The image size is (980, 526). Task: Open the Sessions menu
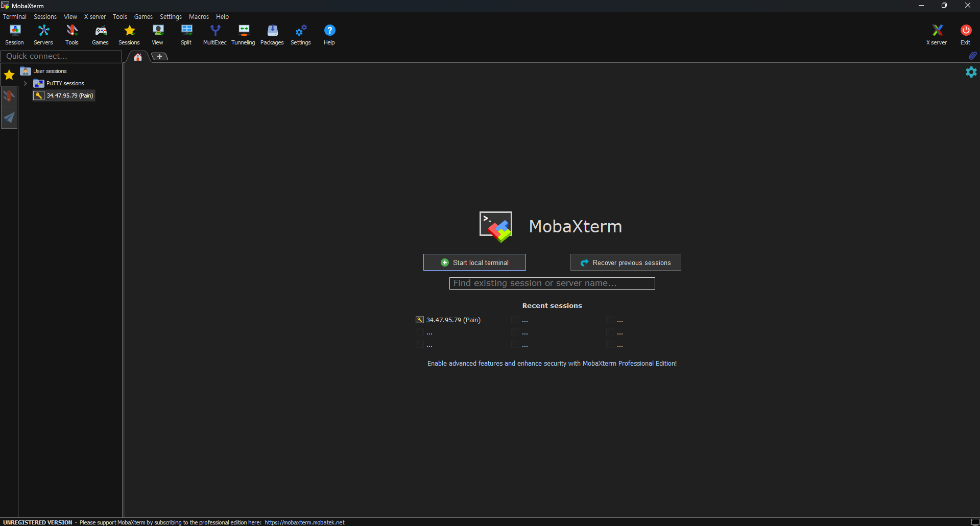[45, 17]
